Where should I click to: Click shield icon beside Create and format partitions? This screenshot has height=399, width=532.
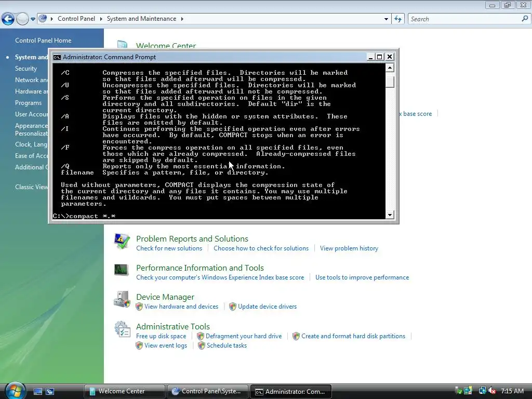296,336
